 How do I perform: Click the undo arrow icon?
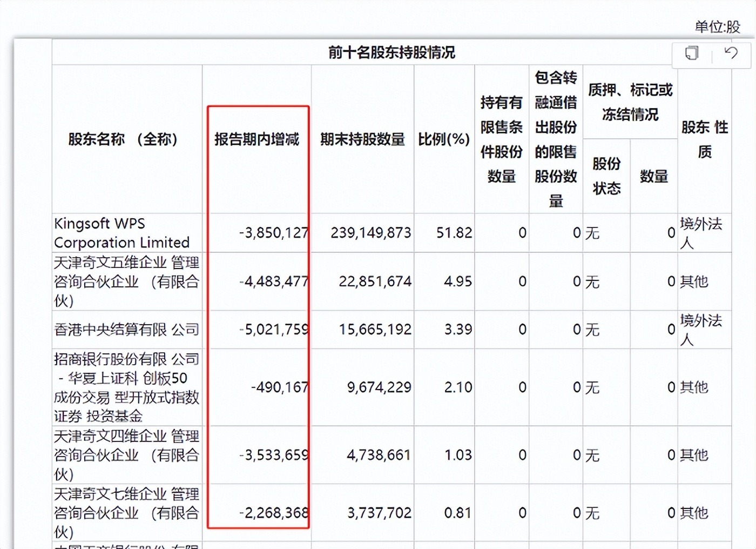(731, 53)
